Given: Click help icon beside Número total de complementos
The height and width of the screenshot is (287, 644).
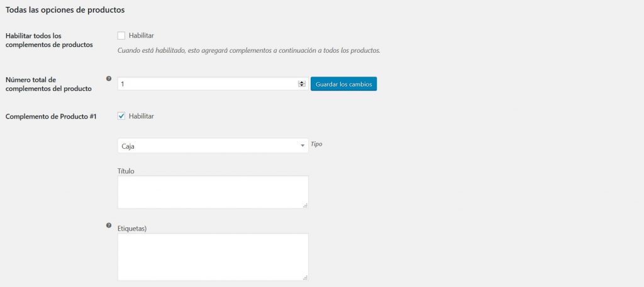Looking at the screenshot, I should click(x=109, y=79).
